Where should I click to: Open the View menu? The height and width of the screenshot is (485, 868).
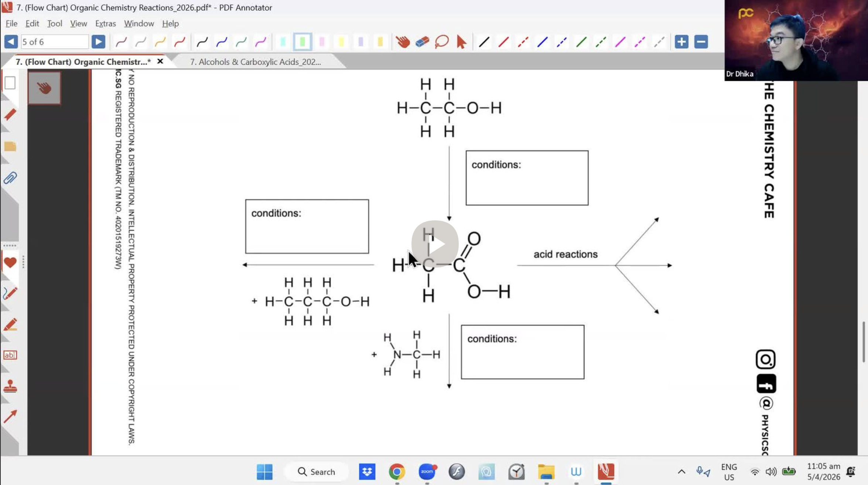coord(79,23)
